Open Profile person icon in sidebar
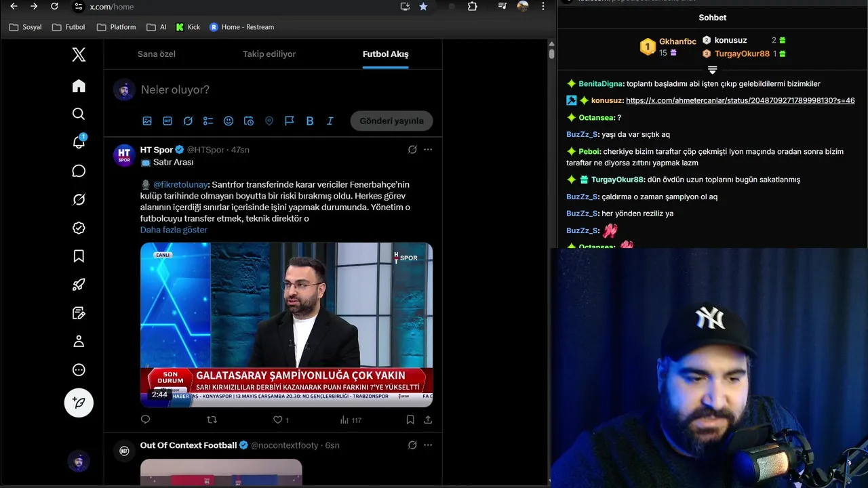 click(x=79, y=342)
